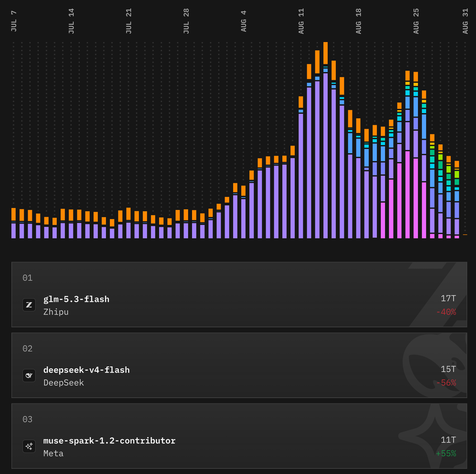Click rank number 03
Image resolution: width=476 pixels, height=474 pixels.
click(x=27, y=419)
